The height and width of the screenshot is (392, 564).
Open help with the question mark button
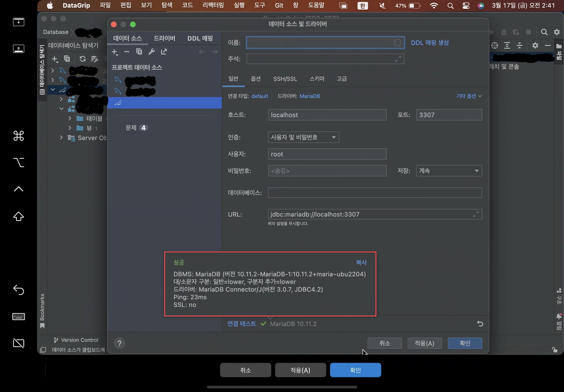pyautogui.click(x=119, y=343)
